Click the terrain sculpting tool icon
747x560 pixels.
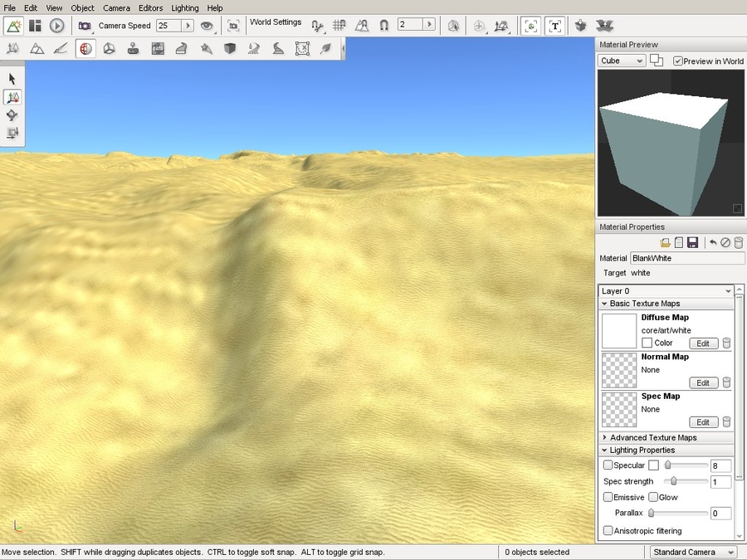37,48
